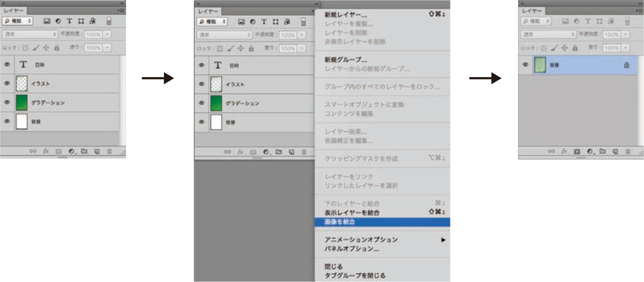Create new layer icon in left panel
Screen dimensions: 644x282
pos(97,151)
